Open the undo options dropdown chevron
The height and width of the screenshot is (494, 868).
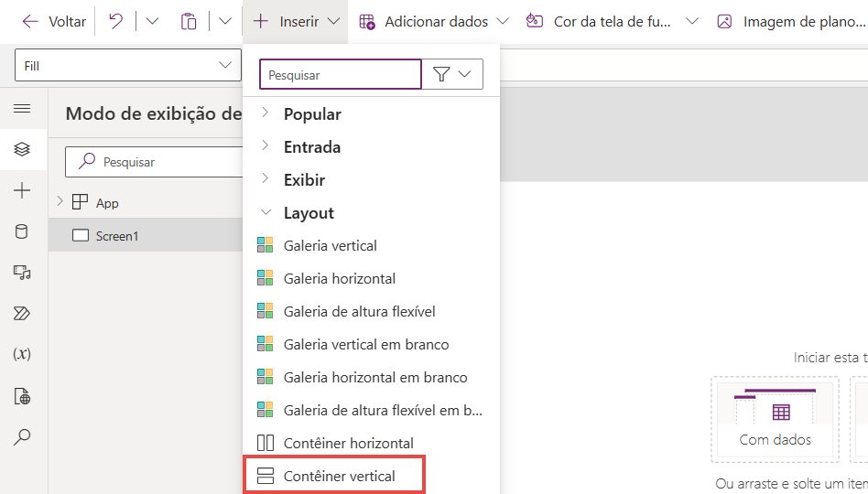[152, 22]
